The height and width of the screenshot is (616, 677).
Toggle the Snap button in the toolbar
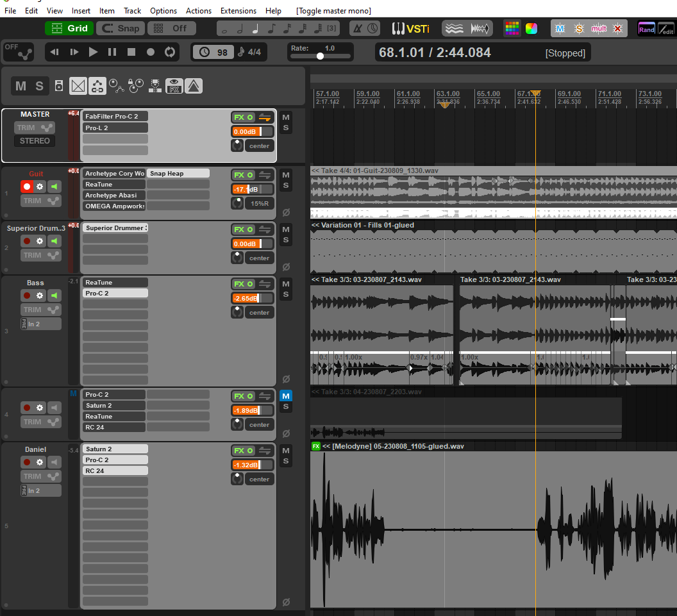pos(121,28)
